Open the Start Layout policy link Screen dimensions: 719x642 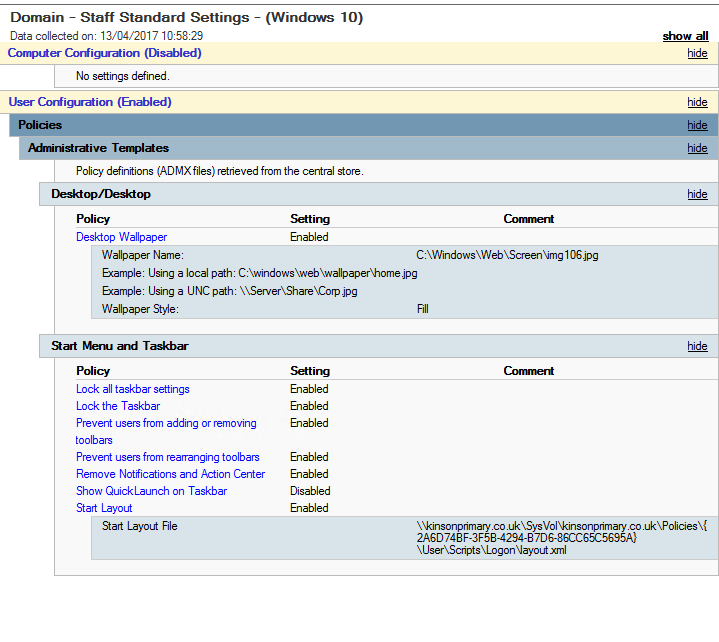point(104,508)
